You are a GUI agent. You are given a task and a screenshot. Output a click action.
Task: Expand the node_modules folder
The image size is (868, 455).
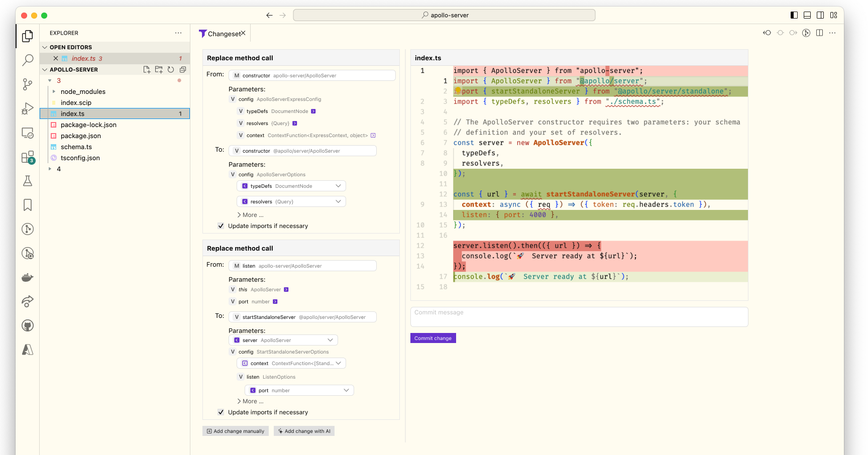pos(54,91)
